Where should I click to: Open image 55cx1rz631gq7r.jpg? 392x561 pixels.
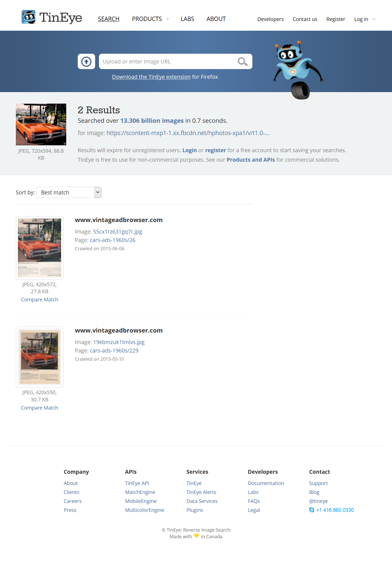click(117, 232)
